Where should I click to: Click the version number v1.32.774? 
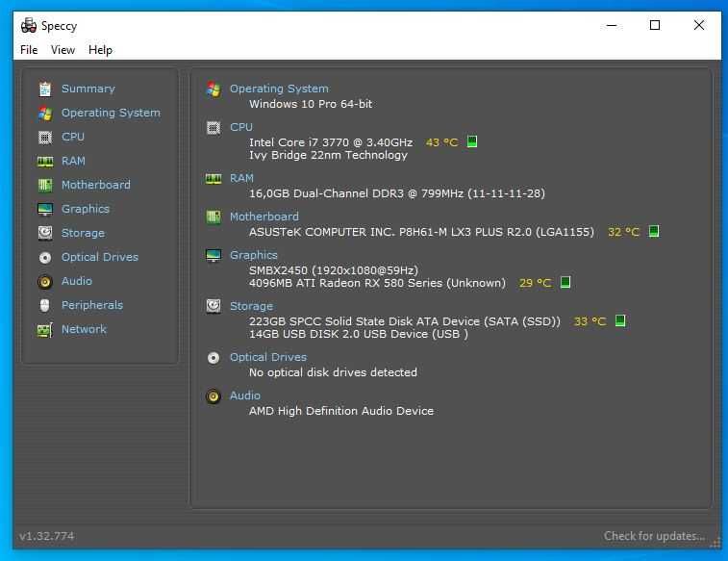pyautogui.click(x=46, y=536)
